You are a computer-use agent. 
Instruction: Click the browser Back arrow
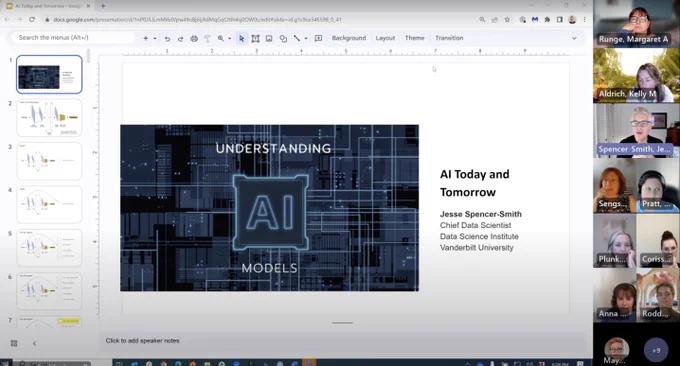coord(7,20)
